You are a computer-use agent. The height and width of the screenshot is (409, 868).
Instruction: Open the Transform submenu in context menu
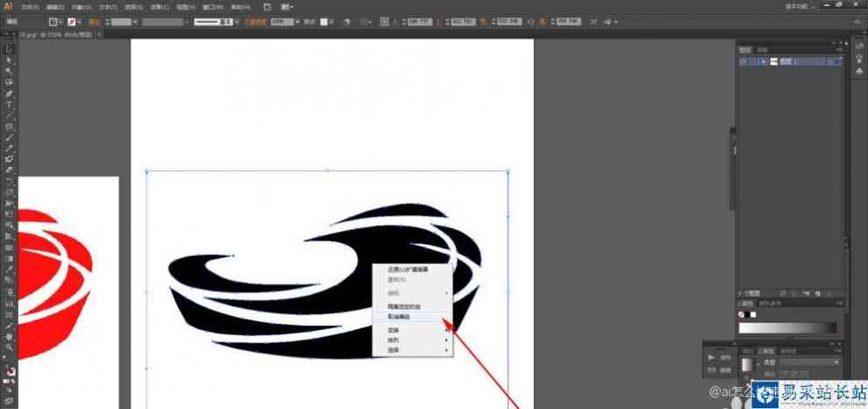(x=412, y=330)
